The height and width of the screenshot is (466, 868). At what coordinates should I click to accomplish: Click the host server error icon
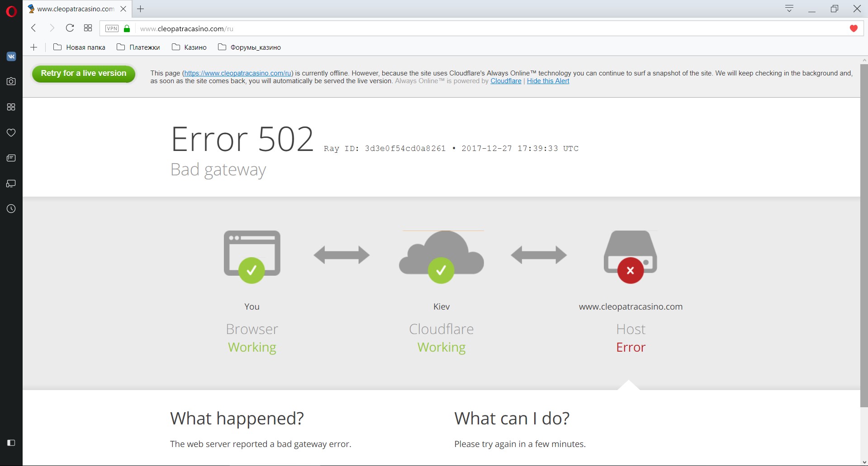pos(631,257)
